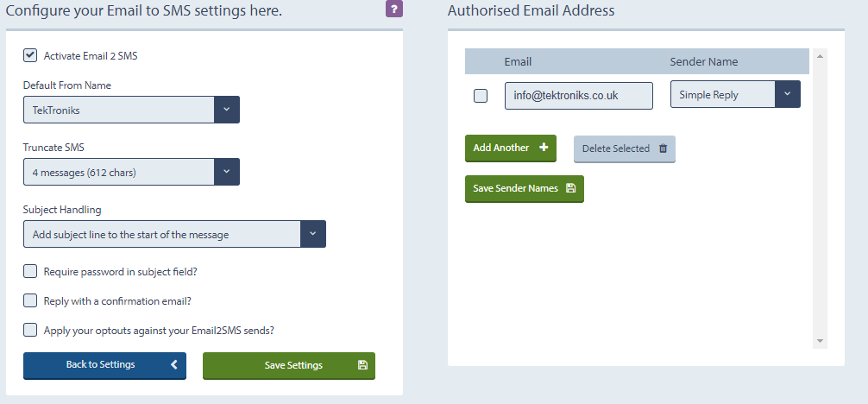Click the Subject Handling label

tap(62, 210)
